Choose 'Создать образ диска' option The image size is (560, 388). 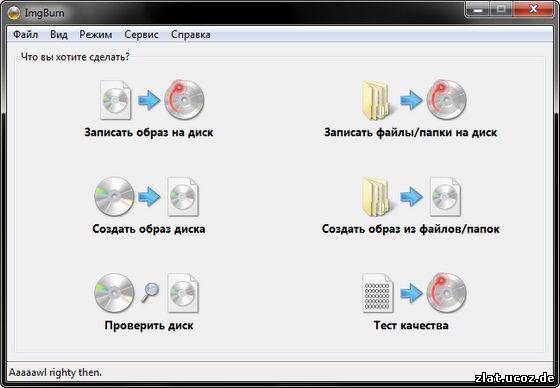pos(149,229)
